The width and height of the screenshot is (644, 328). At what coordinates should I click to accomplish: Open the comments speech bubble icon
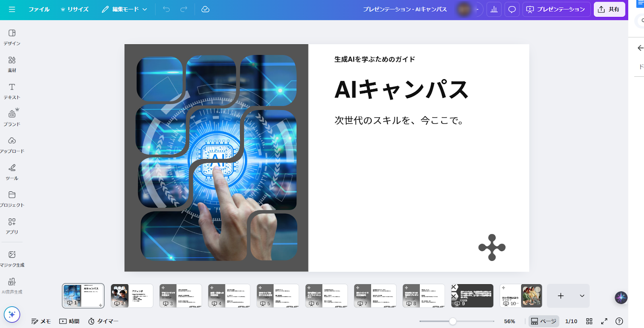click(512, 9)
